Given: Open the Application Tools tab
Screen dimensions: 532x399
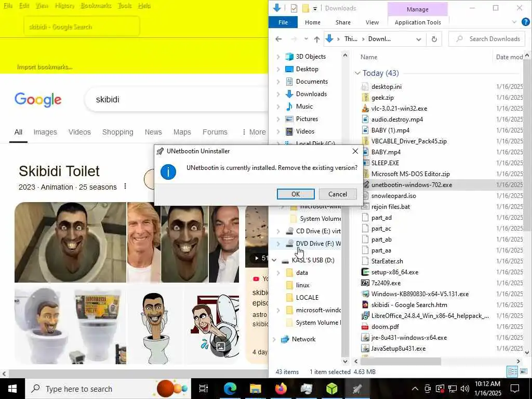Looking at the screenshot, I should click(x=418, y=22).
